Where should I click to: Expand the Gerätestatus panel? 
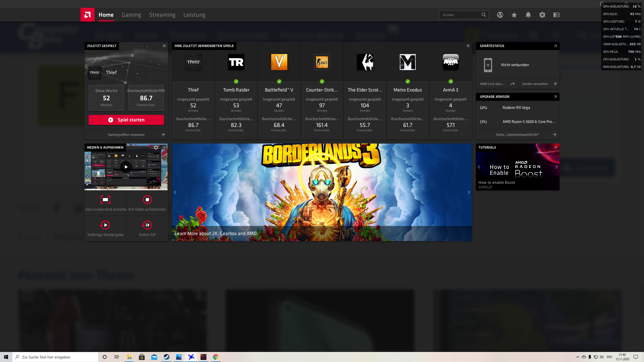coord(555,46)
